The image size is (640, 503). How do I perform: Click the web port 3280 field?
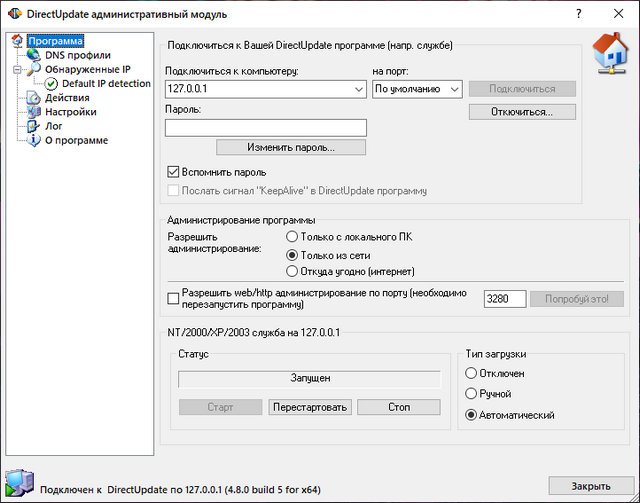505,299
